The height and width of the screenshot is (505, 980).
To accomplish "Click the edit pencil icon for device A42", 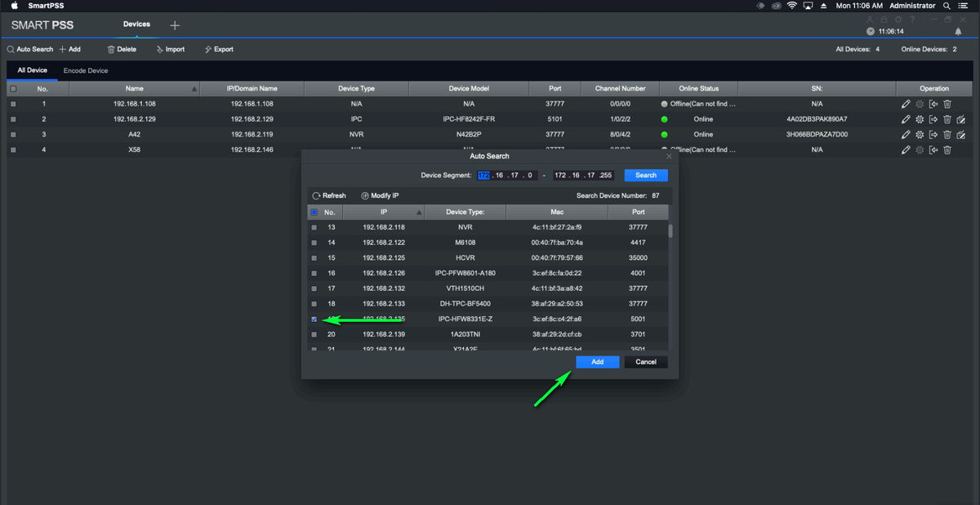I will click(906, 134).
